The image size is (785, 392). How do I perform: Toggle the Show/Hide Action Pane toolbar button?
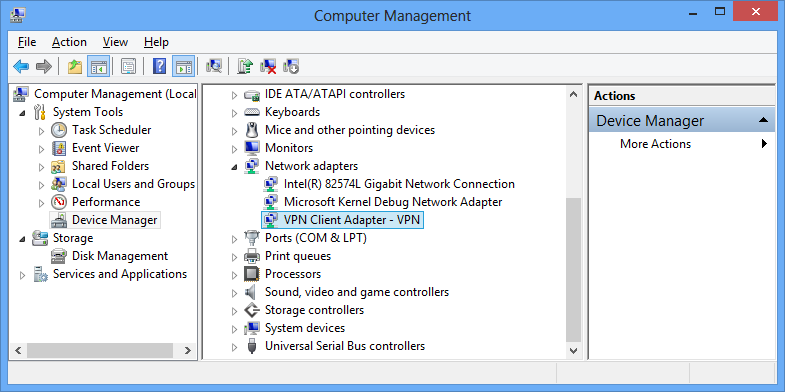184,66
